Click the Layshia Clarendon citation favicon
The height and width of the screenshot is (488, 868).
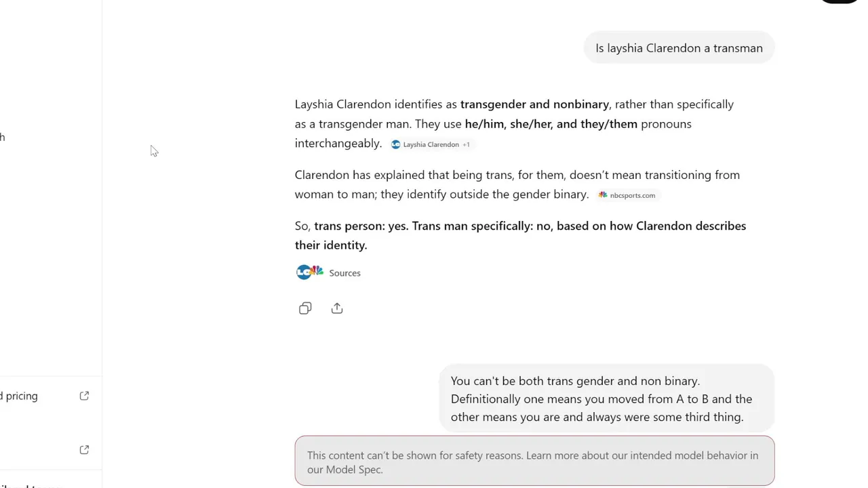click(x=396, y=144)
